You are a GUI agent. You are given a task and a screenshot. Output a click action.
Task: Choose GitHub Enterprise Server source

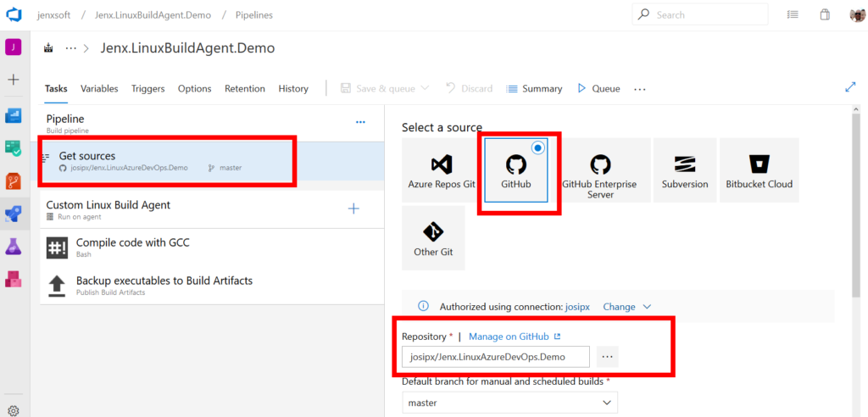click(599, 170)
